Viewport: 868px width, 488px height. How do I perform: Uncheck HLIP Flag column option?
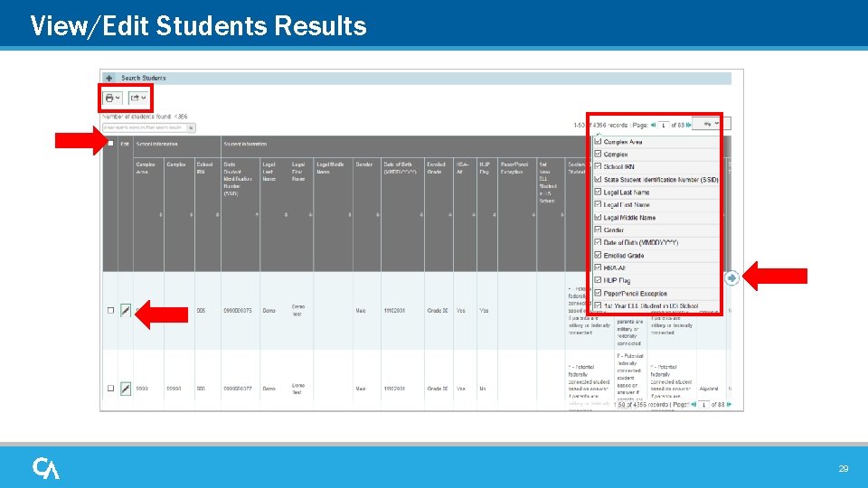[598, 280]
